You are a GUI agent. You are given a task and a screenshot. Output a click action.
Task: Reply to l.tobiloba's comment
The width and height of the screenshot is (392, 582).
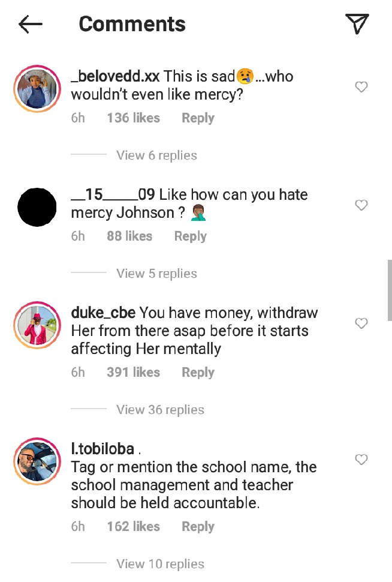coord(198,527)
